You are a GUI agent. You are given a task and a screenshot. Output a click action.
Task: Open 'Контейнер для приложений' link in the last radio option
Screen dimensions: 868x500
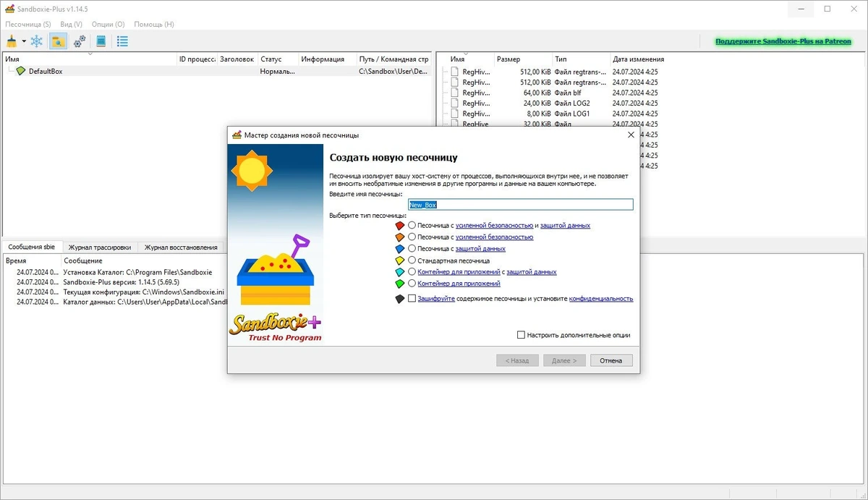(x=459, y=283)
